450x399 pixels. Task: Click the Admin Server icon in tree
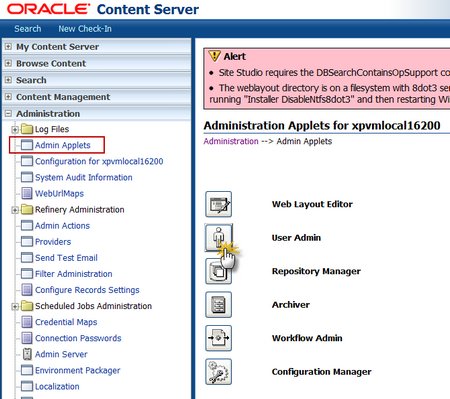(x=27, y=354)
